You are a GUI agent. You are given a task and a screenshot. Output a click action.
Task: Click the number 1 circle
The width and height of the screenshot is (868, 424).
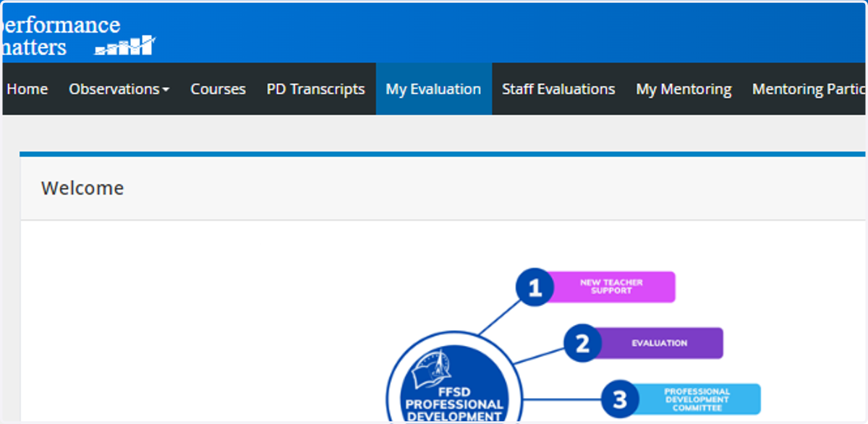[x=535, y=289]
